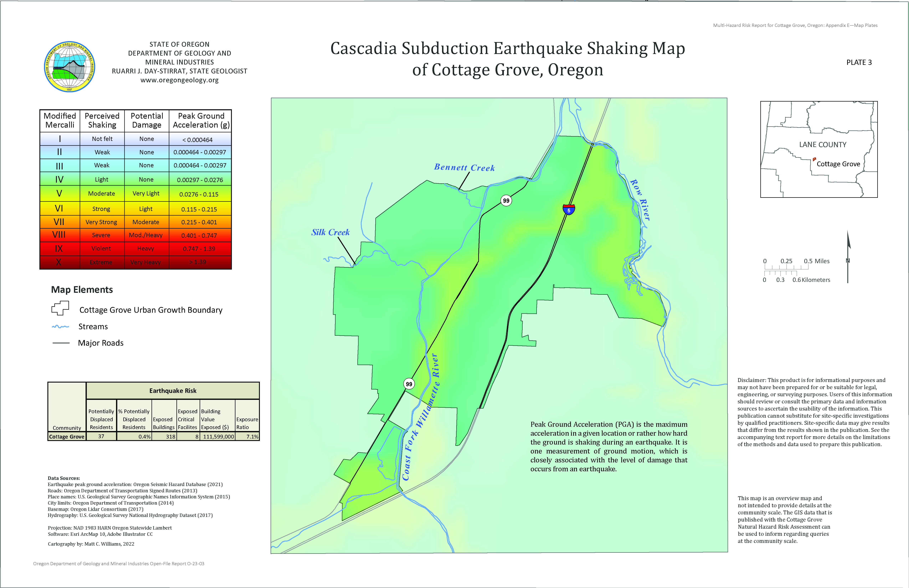The height and width of the screenshot is (588, 909).
Task: Click the Oregon Geology department seal logo
Action: 70,67
